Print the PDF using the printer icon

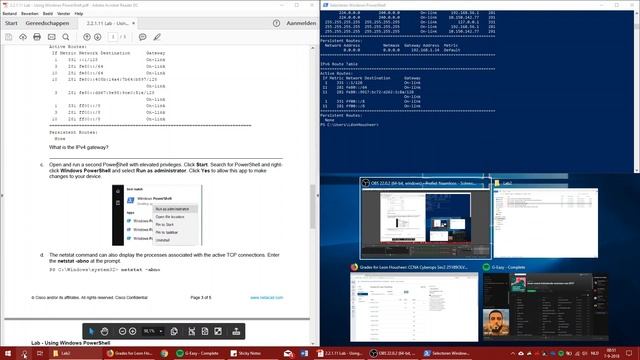click(37, 37)
